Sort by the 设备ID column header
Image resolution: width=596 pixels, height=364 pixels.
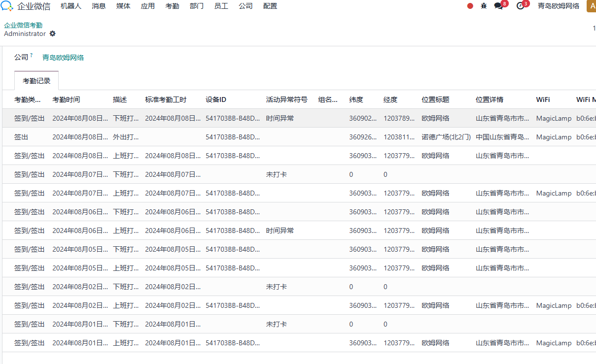click(216, 99)
